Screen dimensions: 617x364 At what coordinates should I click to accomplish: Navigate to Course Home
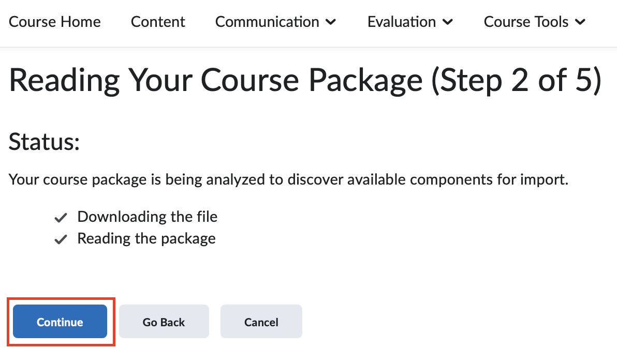point(54,22)
